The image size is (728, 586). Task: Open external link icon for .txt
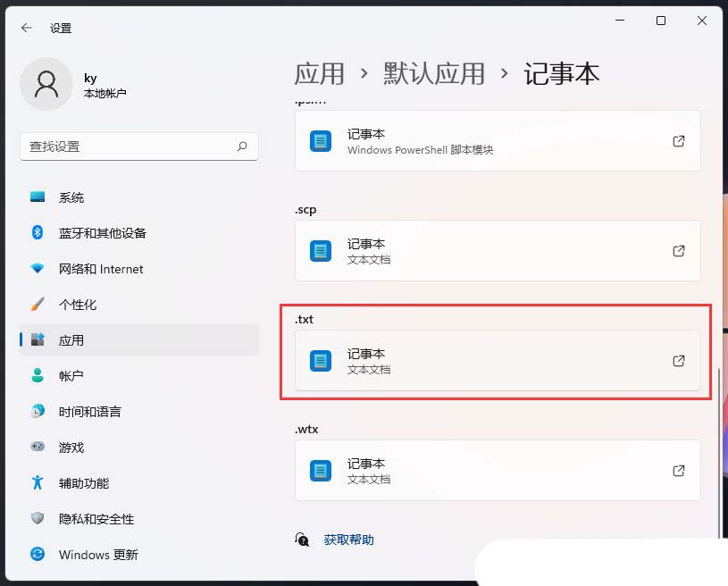tap(679, 361)
